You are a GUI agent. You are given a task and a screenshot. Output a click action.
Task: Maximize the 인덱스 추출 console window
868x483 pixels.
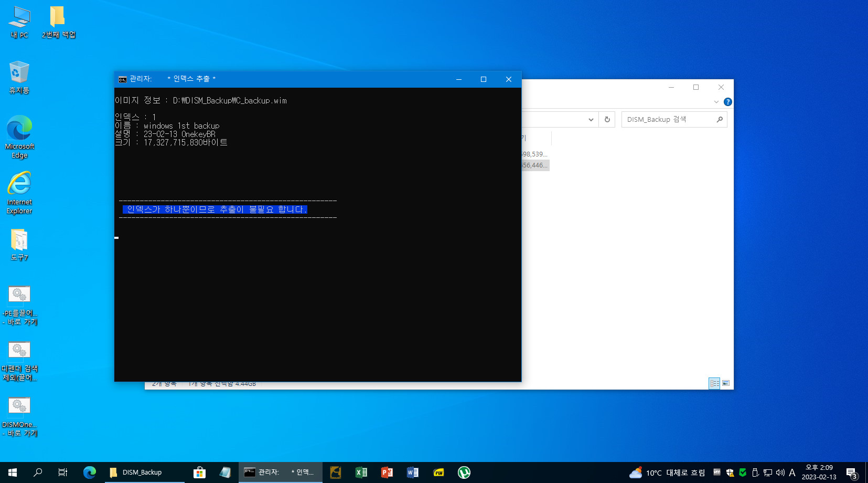[484, 79]
